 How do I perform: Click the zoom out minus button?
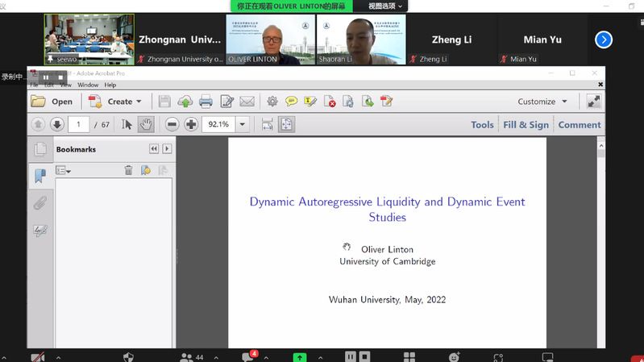coord(172,124)
